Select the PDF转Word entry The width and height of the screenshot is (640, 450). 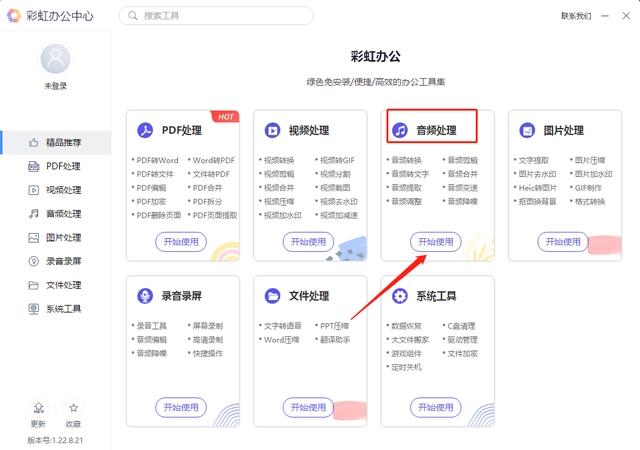point(157,160)
